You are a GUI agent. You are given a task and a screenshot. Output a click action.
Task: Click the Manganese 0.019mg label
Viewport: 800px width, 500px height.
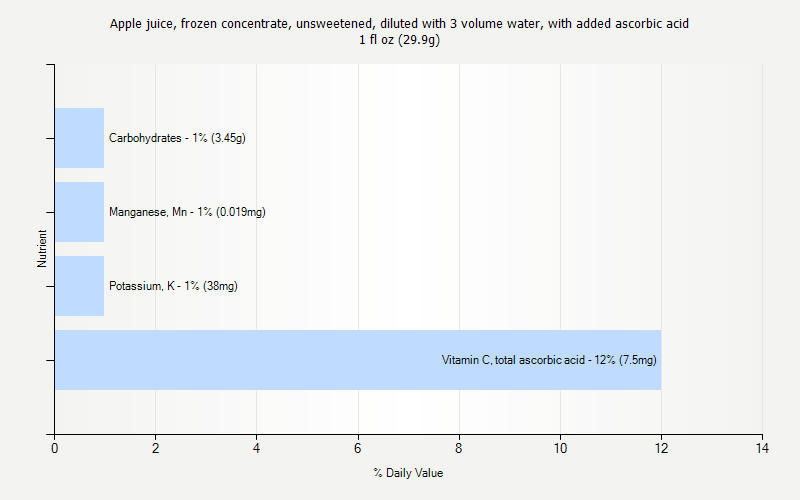point(187,212)
